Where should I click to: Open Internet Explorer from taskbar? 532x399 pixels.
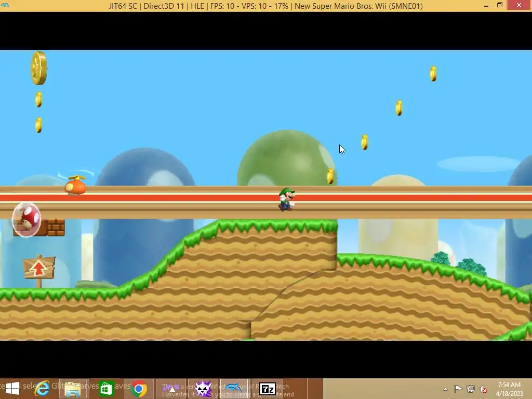(x=42, y=389)
